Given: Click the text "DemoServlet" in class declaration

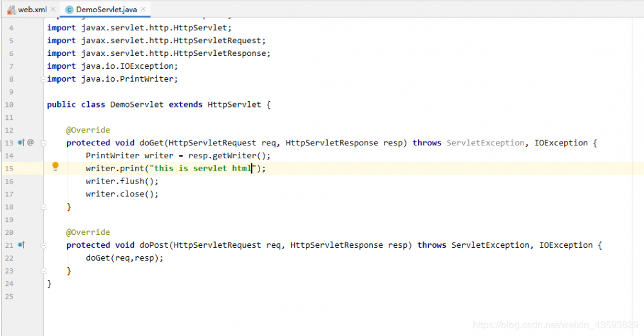Looking at the screenshot, I should (x=137, y=104).
